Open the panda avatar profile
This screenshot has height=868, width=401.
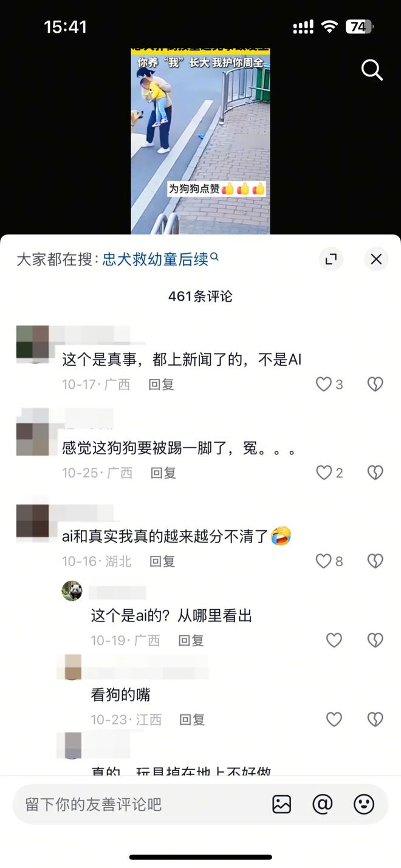tap(72, 590)
